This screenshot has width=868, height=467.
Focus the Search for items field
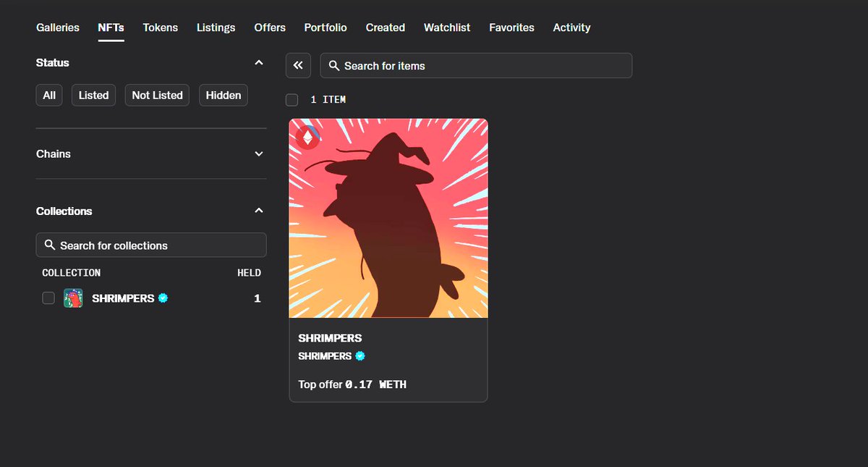[x=476, y=65]
